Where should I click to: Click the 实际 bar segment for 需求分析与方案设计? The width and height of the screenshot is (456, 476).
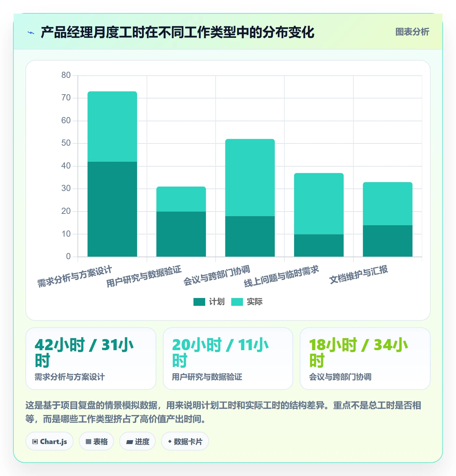112,126
